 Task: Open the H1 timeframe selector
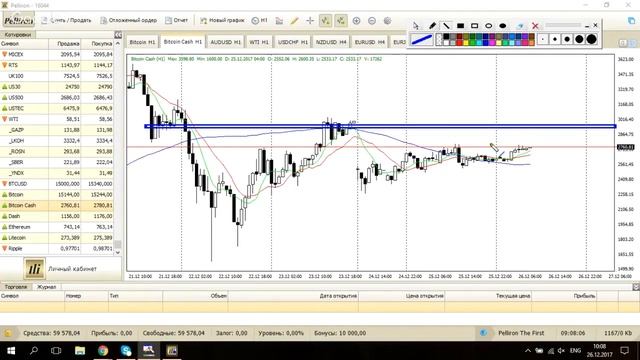pos(260,20)
